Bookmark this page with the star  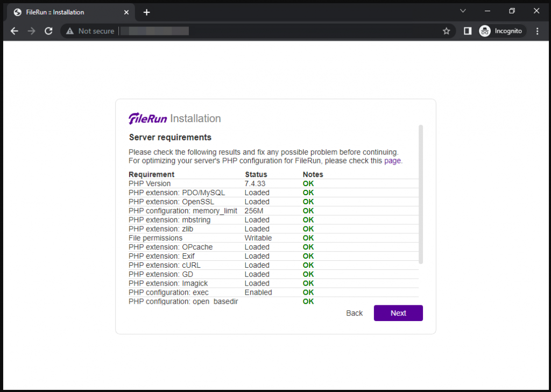pyautogui.click(x=446, y=31)
